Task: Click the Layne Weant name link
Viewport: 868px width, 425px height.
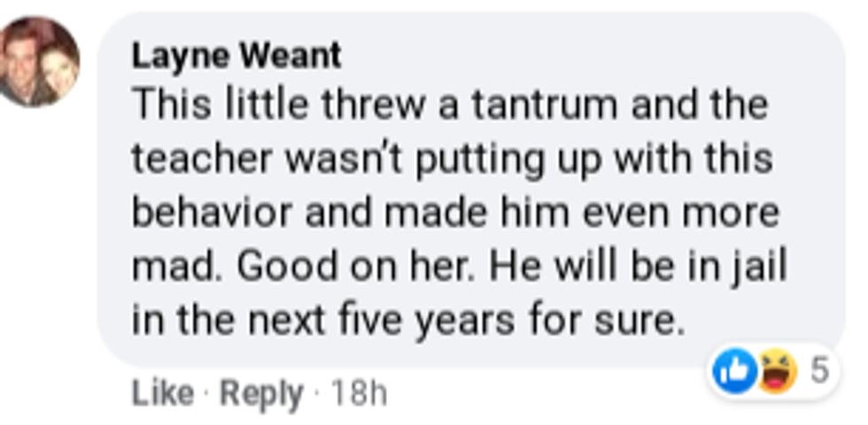Action: [236, 56]
